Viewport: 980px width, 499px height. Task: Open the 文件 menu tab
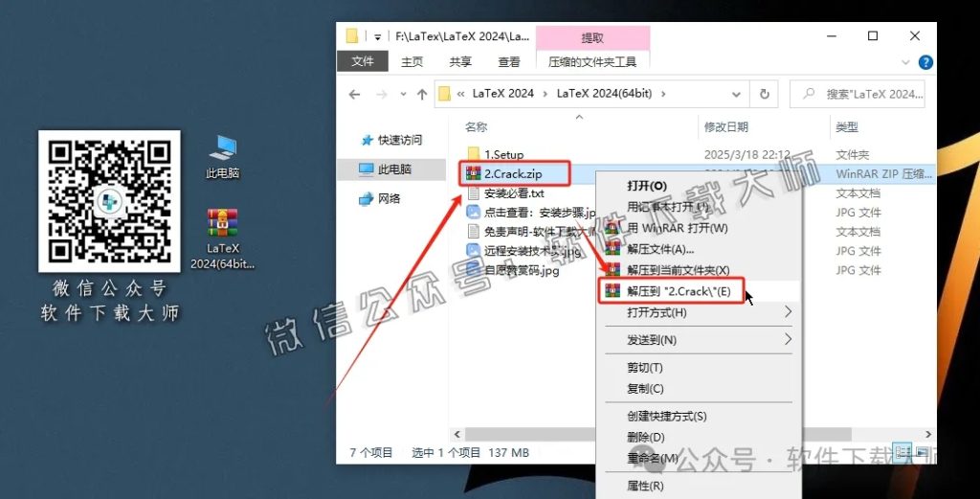[x=363, y=61]
